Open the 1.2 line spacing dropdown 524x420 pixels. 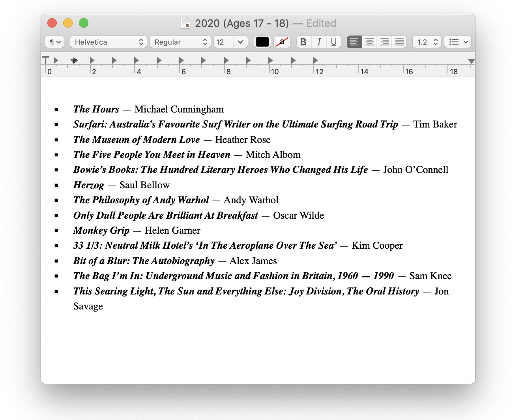coord(427,42)
